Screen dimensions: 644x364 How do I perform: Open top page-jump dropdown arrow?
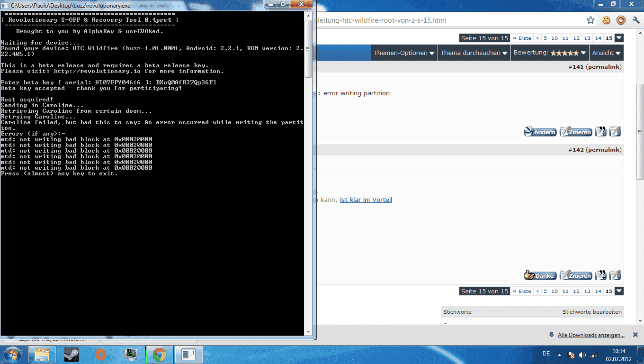click(x=619, y=38)
